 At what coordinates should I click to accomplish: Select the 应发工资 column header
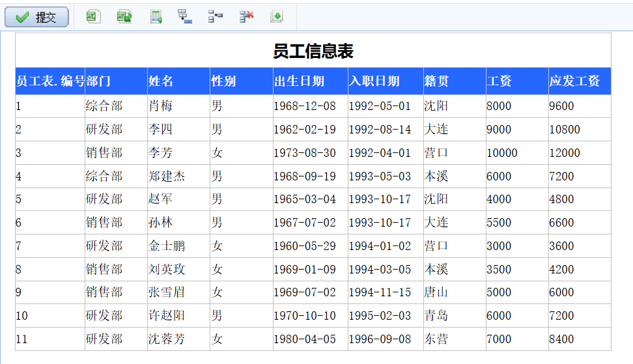[x=580, y=81]
